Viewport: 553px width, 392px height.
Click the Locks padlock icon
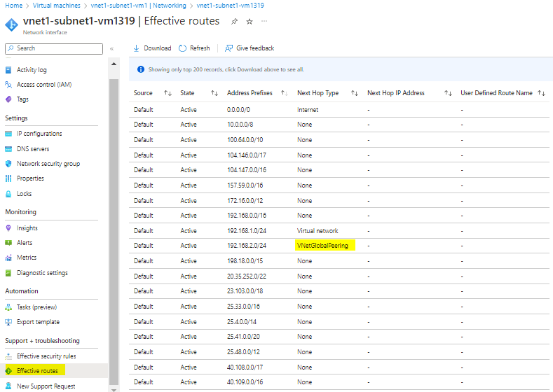tap(9, 194)
